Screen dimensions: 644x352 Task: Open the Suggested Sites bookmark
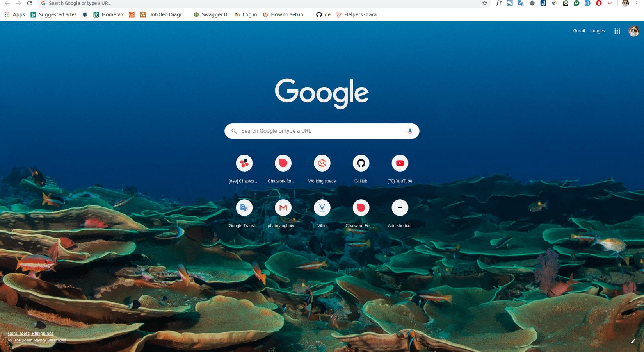point(54,14)
